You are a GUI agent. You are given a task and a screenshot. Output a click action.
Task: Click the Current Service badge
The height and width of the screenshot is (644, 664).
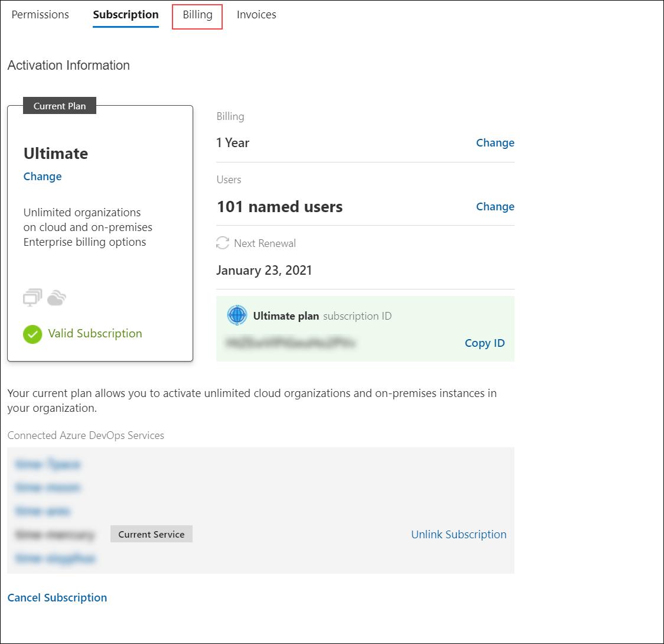coord(152,534)
